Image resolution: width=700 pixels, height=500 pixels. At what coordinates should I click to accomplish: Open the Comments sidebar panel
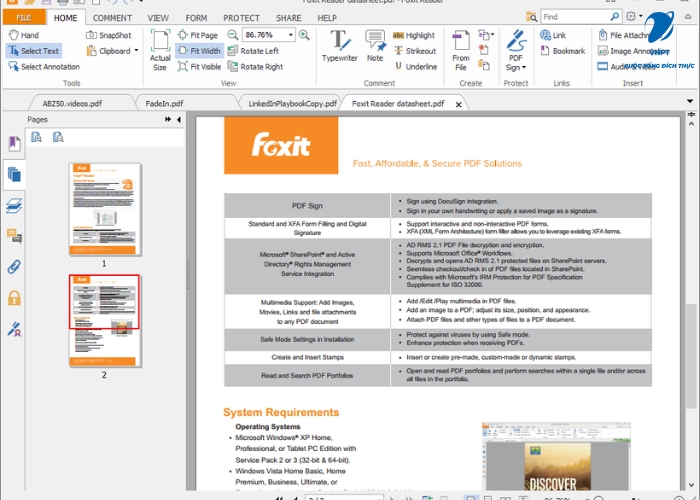click(14, 236)
